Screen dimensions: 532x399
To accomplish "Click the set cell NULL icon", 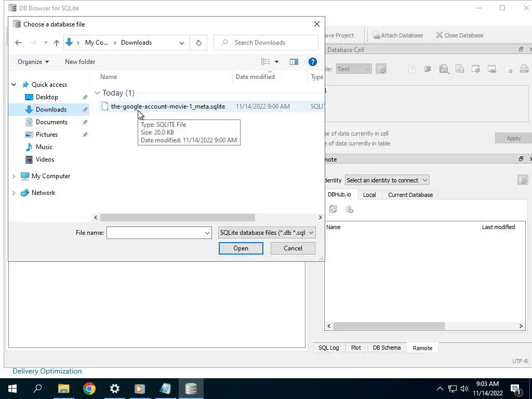I will (508, 69).
